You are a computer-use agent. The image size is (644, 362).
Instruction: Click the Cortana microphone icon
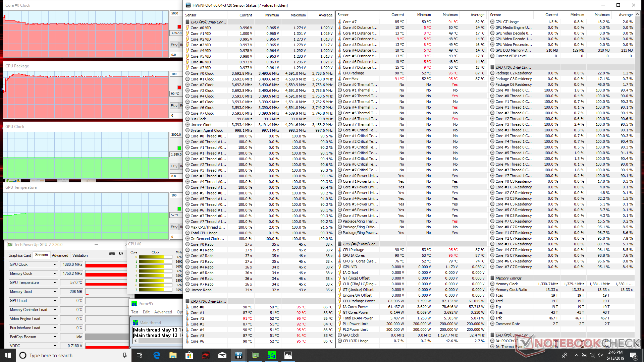(x=124, y=355)
